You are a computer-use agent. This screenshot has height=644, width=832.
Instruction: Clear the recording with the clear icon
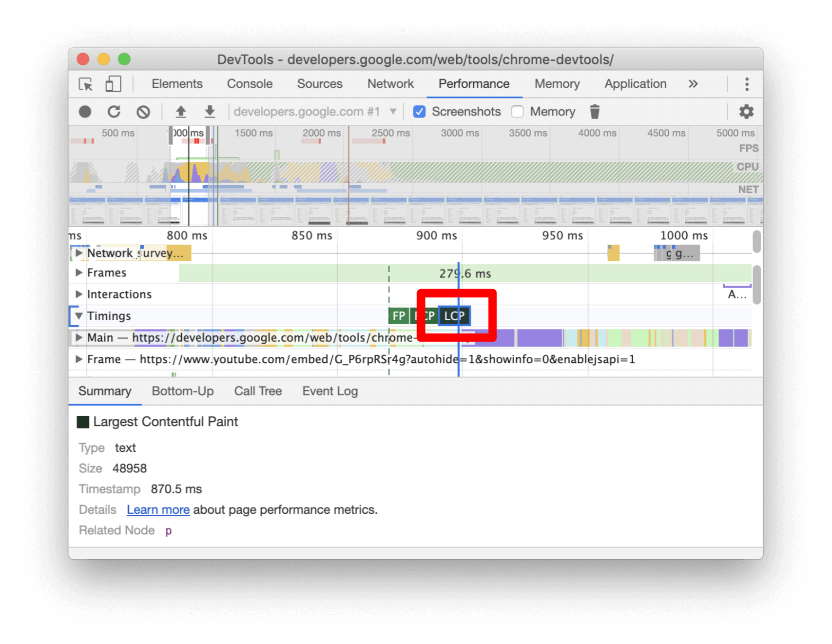coord(143,112)
